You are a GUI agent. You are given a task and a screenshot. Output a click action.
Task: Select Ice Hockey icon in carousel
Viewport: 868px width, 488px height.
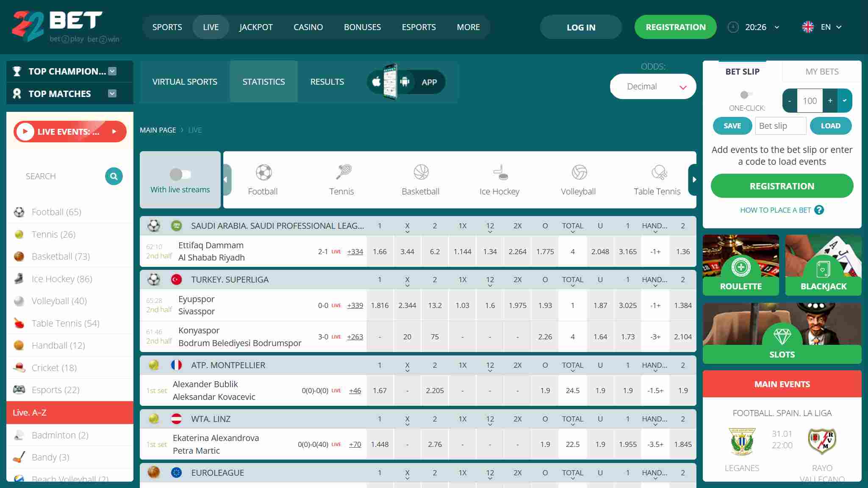click(x=500, y=172)
